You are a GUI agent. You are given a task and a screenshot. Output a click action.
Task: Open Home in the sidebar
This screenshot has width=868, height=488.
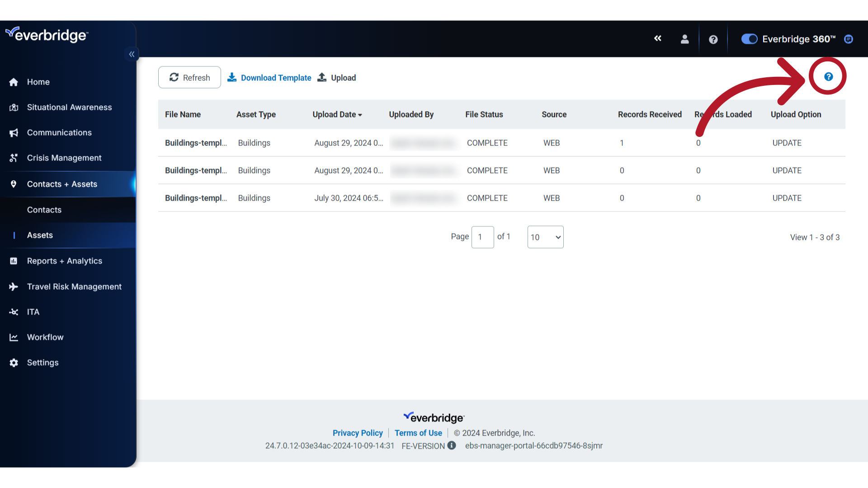click(38, 82)
